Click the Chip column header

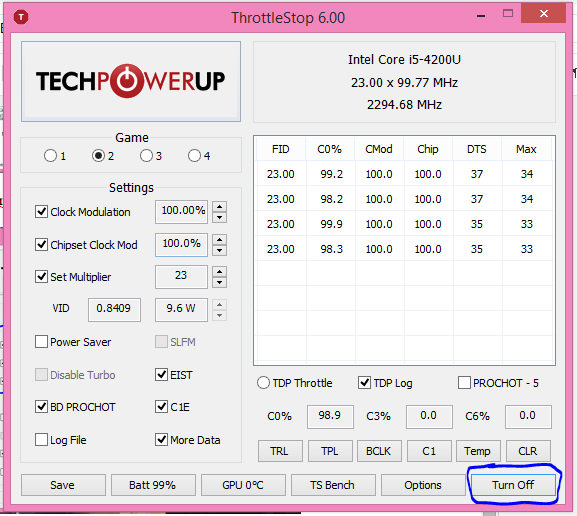[428, 149]
